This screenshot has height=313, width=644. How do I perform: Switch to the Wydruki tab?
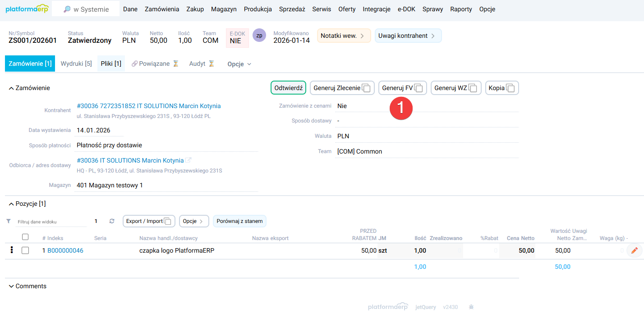(76, 64)
